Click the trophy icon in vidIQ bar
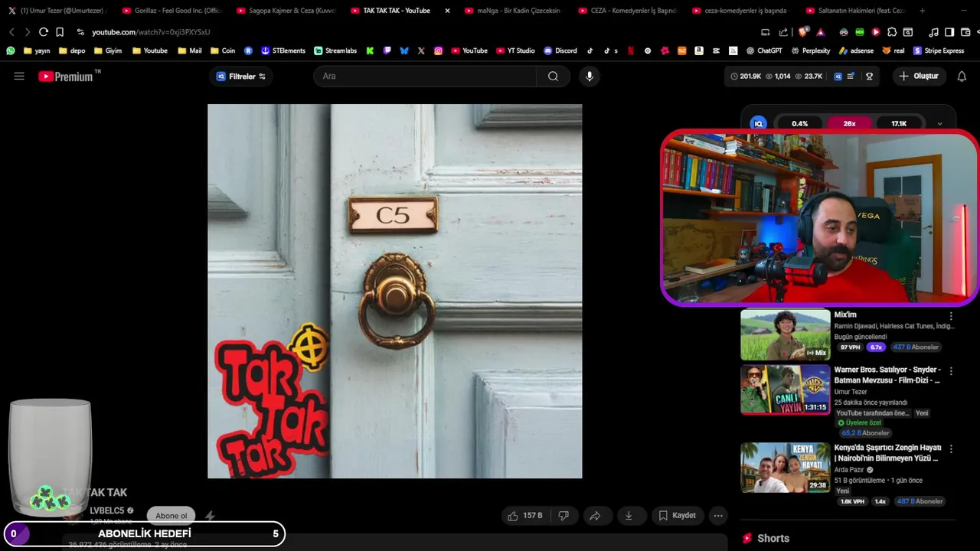980x551 pixels. point(869,77)
